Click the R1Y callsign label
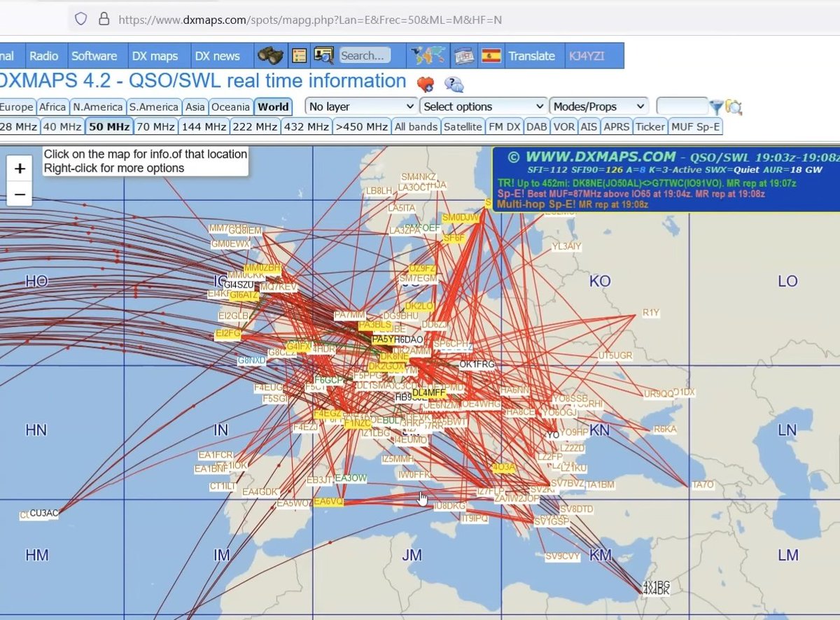Screen dimensions: 840x620 point(651,313)
